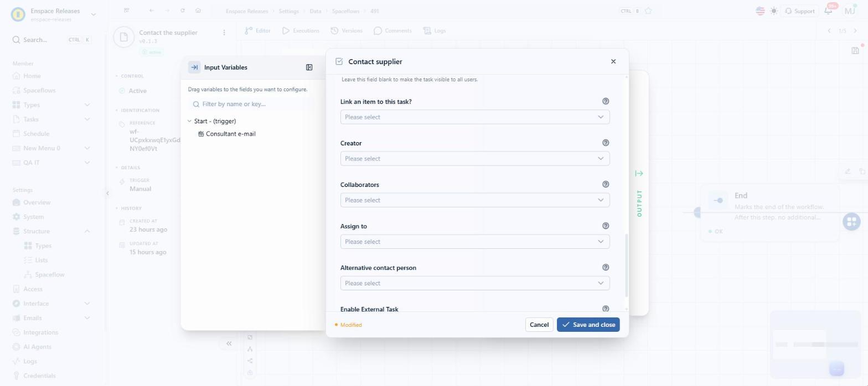Go to previous item arrow beside 1/5
The width and height of the screenshot is (868, 386).
[829, 31]
